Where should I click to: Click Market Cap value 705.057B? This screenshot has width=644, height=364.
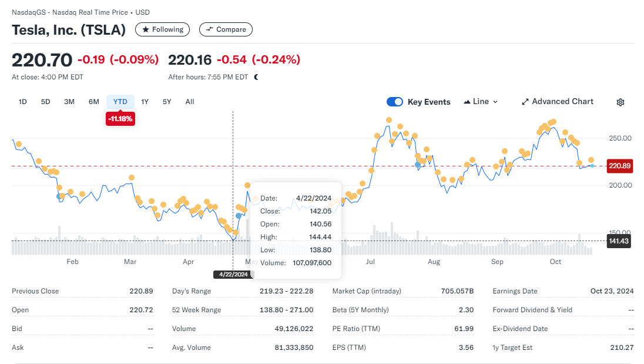[457, 291]
